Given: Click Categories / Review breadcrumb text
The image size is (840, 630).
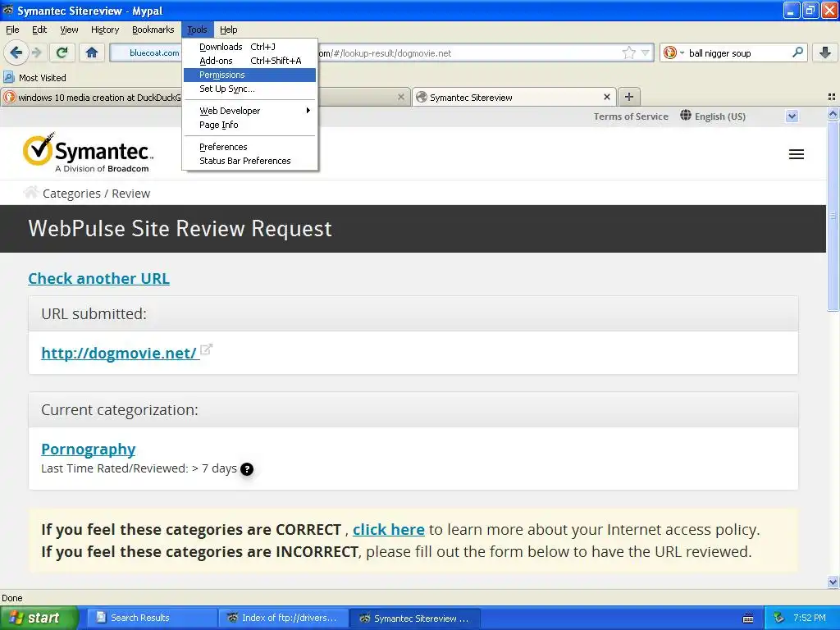Looking at the screenshot, I should click(97, 194).
